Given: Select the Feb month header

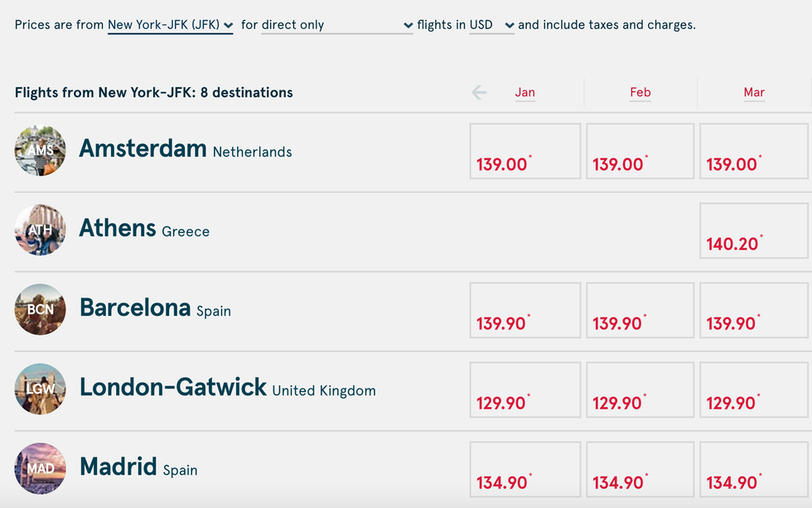Looking at the screenshot, I should tap(640, 93).
